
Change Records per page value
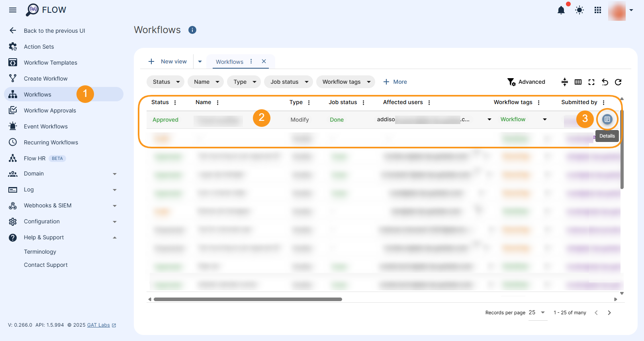coord(537,313)
